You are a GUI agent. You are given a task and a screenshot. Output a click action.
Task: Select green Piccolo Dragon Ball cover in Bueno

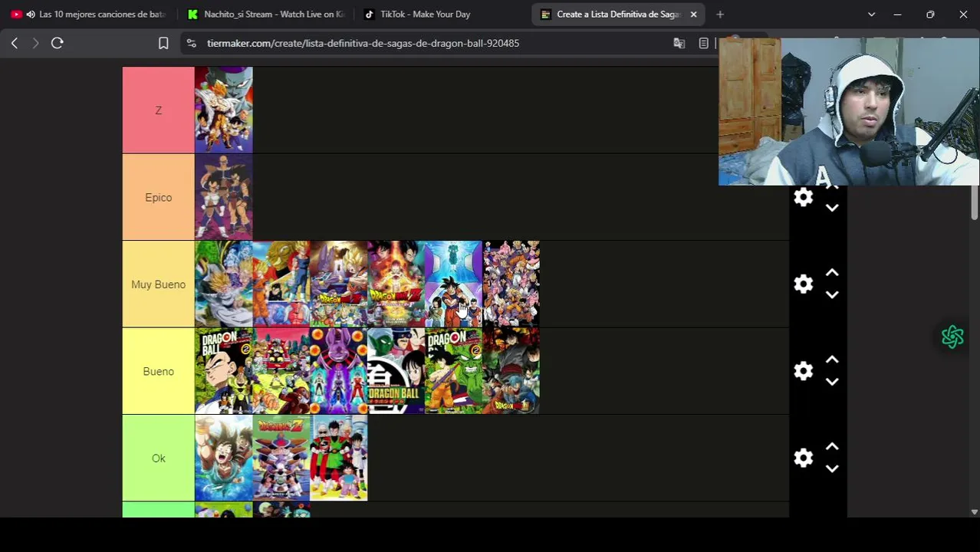[454, 371]
